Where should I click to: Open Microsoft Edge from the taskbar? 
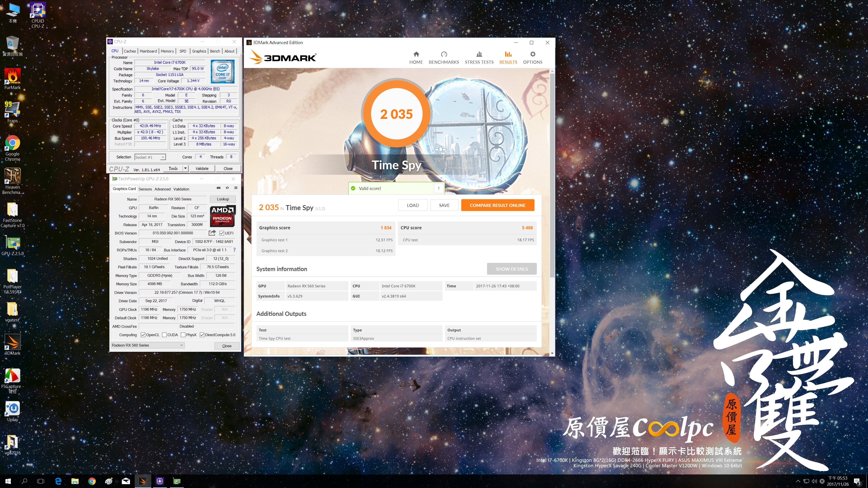[58, 481]
